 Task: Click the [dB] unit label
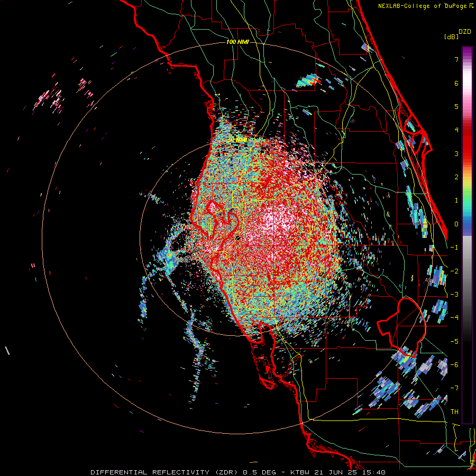[x=451, y=36]
